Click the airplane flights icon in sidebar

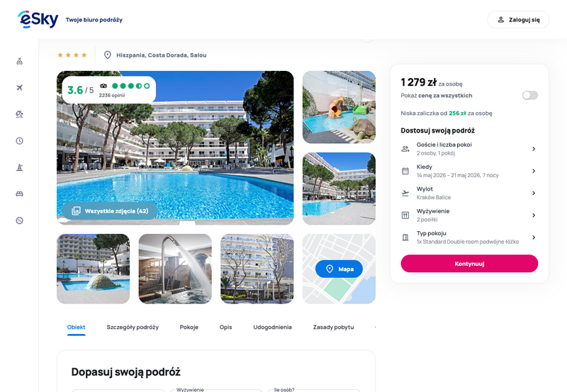coord(20,87)
